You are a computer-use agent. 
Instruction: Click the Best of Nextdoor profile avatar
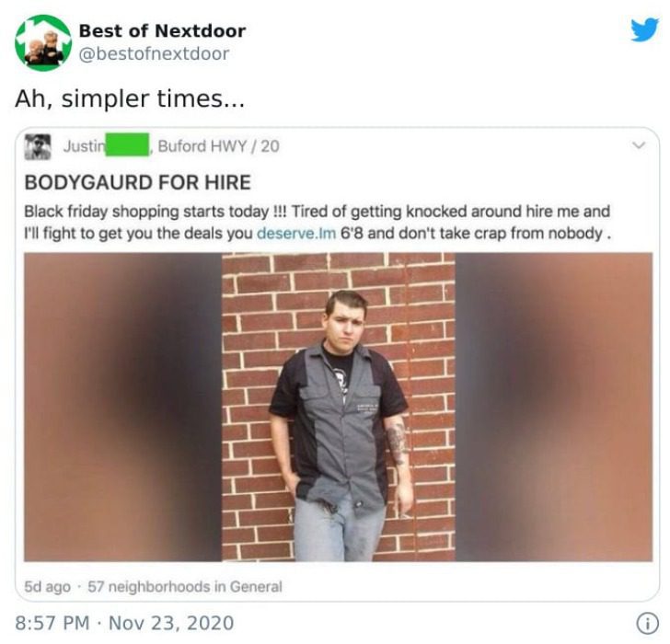43,42
